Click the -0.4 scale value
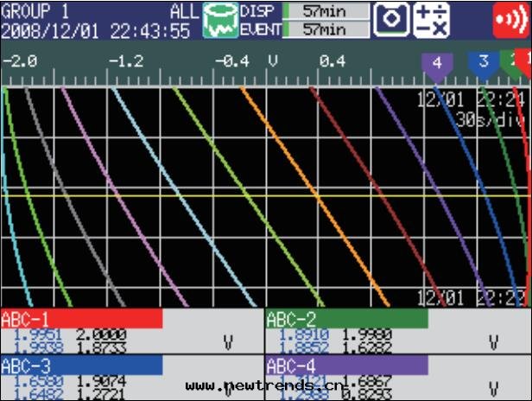The image size is (532, 401). coord(232,61)
